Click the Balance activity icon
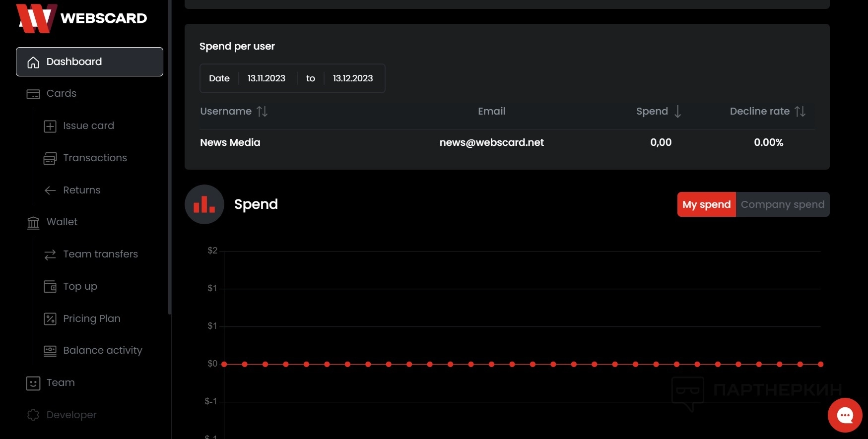 click(50, 351)
